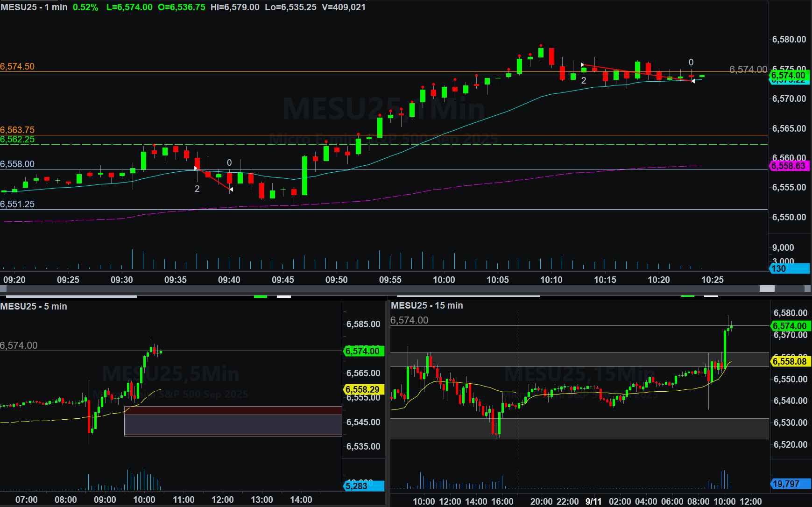Select the yellow 6,558.29 price tag

363,389
